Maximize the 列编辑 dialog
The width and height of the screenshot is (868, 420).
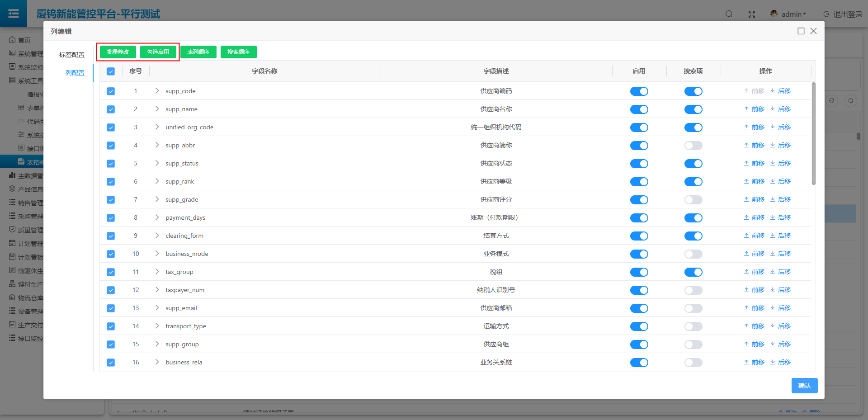[801, 31]
